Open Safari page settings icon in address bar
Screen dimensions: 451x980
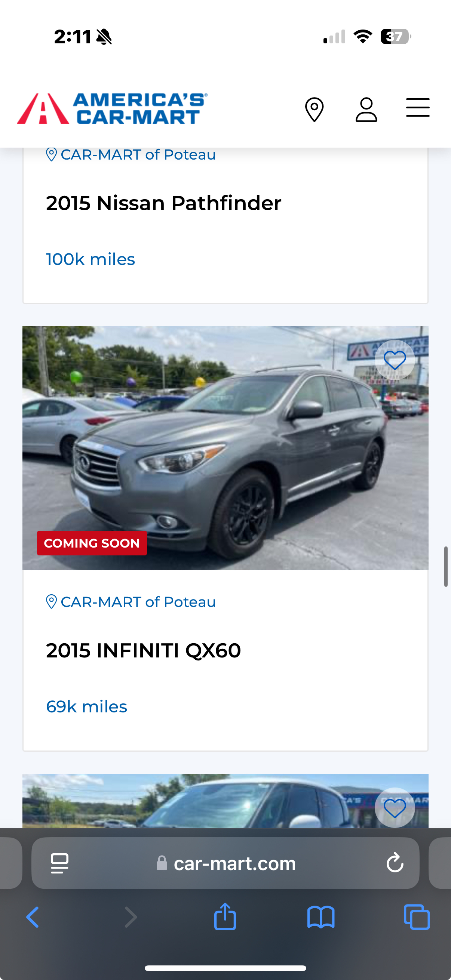[x=60, y=863]
